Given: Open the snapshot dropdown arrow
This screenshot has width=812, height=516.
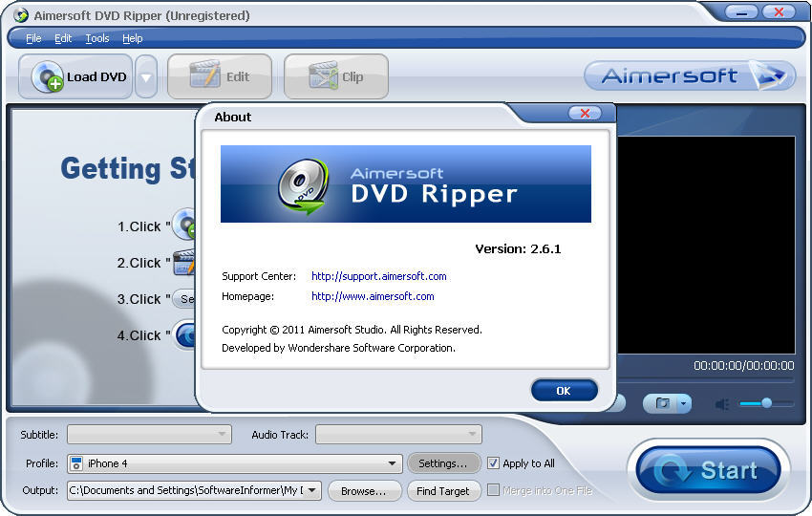Looking at the screenshot, I should pos(684,403).
